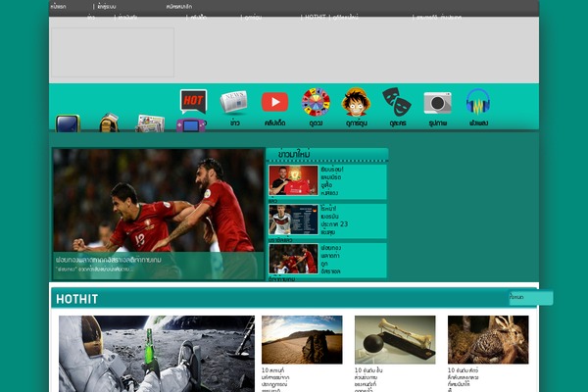Open the desert rock landscape thumbnail

[302, 339]
